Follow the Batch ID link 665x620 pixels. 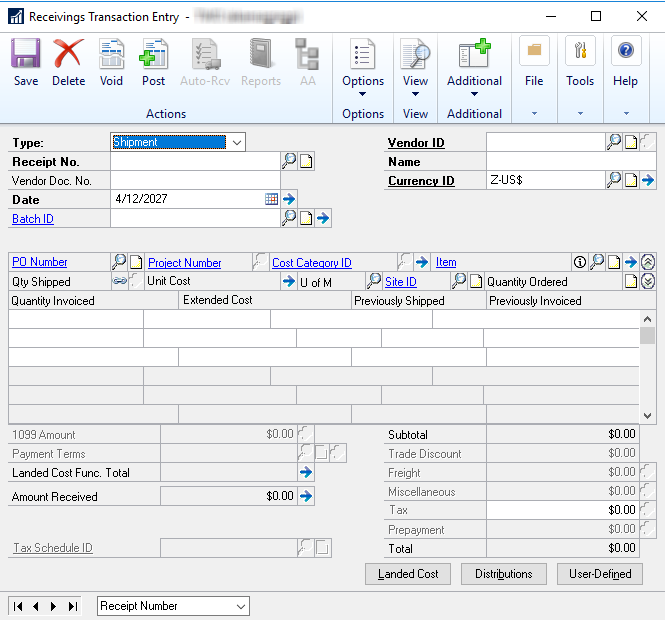point(33,219)
